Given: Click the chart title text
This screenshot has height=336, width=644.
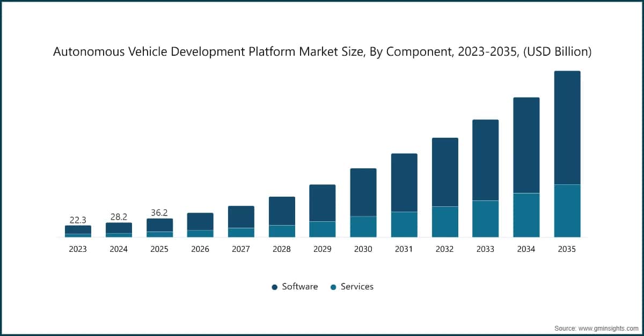Looking at the screenshot, I should 321,52.
